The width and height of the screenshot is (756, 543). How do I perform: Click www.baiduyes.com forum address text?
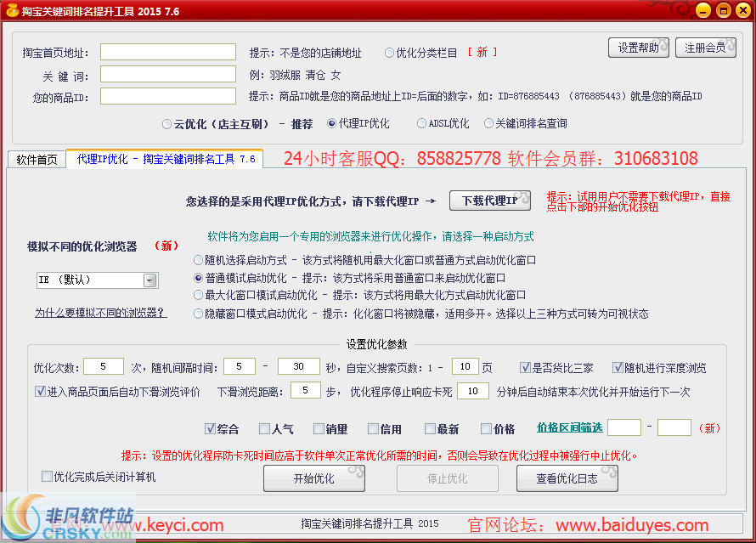pos(632,524)
